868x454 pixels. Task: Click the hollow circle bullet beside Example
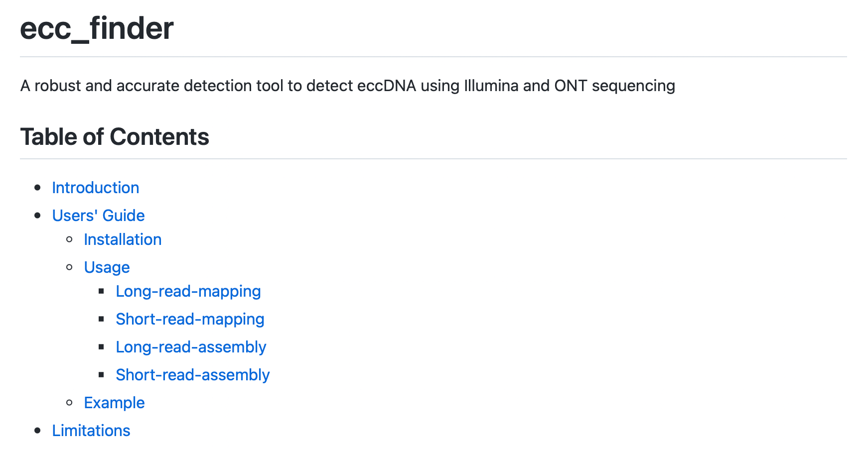pyautogui.click(x=70, y=403)
